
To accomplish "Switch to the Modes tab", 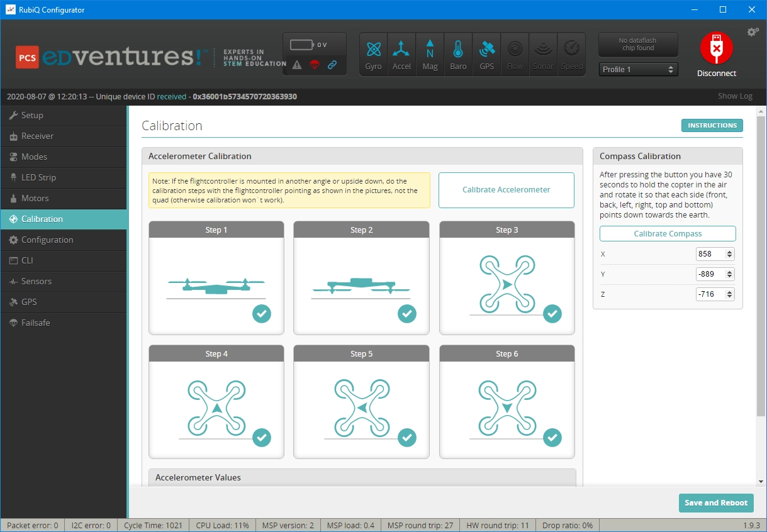I will [64, 157].
